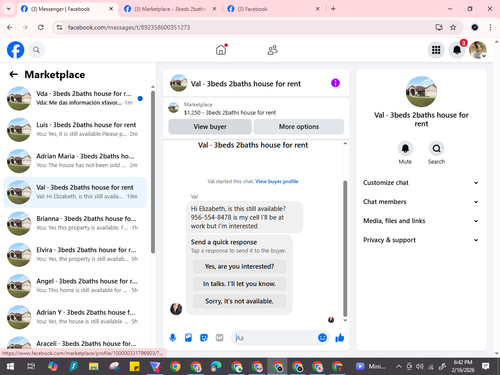Choose a GIF icon
The image size is (500, 375).
219,338
